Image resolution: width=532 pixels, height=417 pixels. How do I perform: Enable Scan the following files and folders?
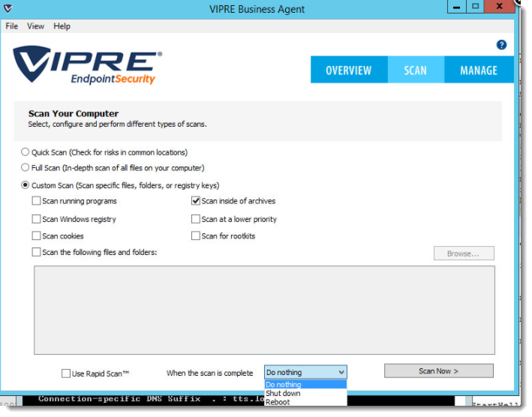(36, 252)
